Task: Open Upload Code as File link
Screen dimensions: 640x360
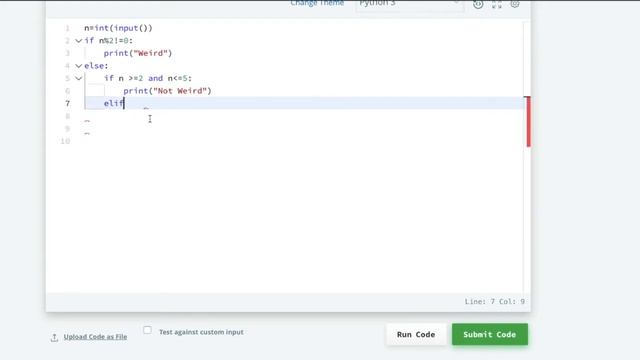Action: pyautogui.click(x=95, y=337)
